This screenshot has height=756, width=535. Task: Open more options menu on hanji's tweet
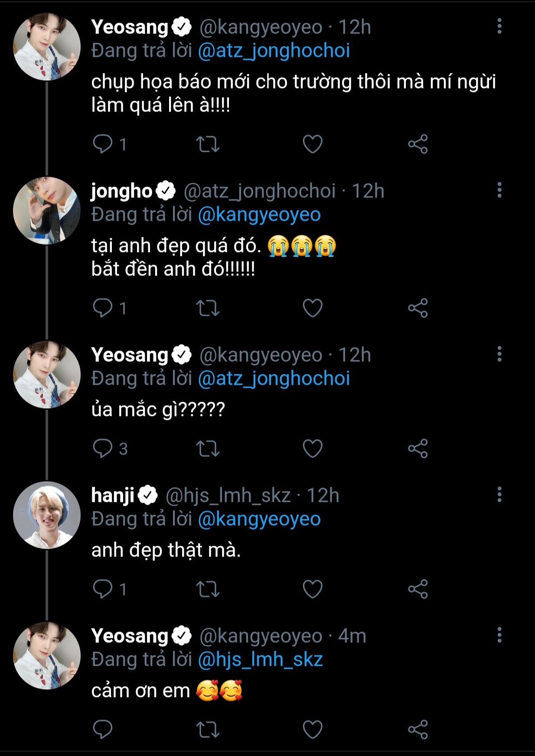pyautogui.click(x=499, y=495)
